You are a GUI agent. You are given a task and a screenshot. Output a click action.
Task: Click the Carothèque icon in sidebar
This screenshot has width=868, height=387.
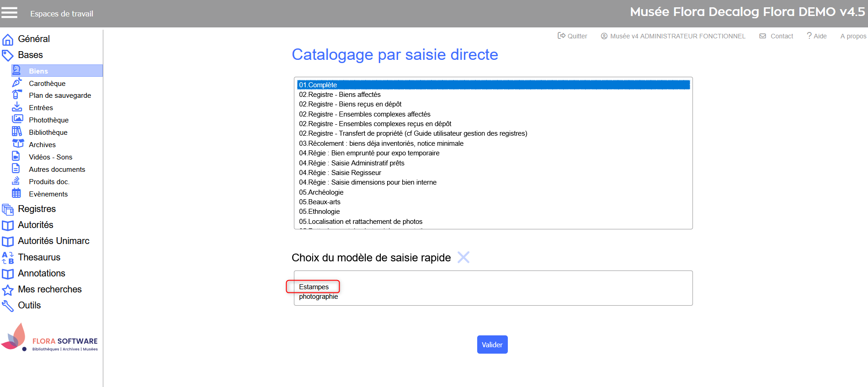pyautogui.click(x=16, y=83)
